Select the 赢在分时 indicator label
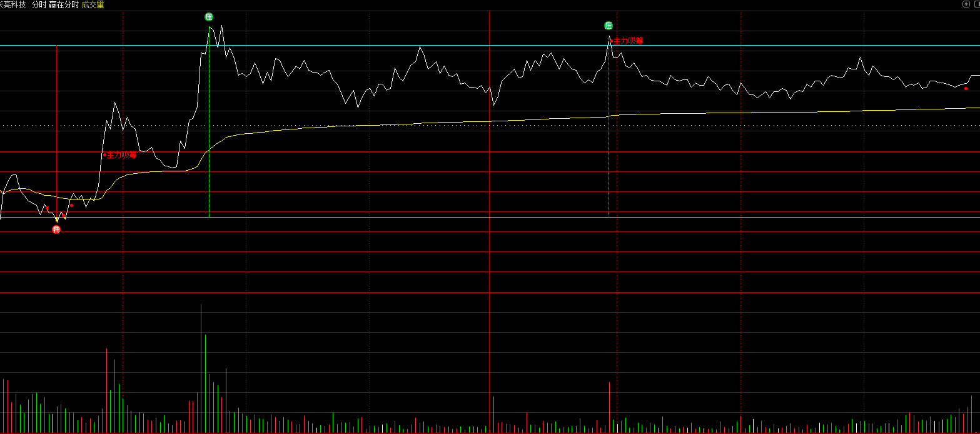This screenshot has width=980, height=434. [x=64, y=4]
